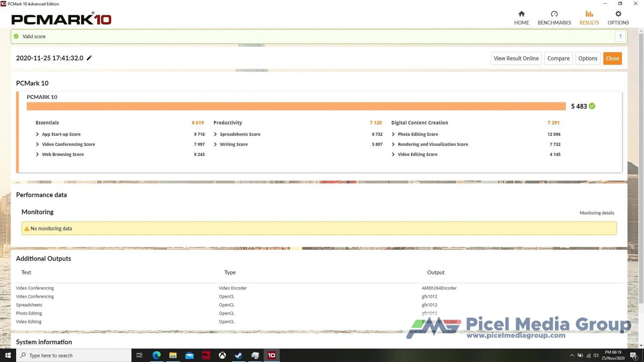The image size is (644, 362).
Task: Expand the Writing Score row
Action: tap(215, 144)
